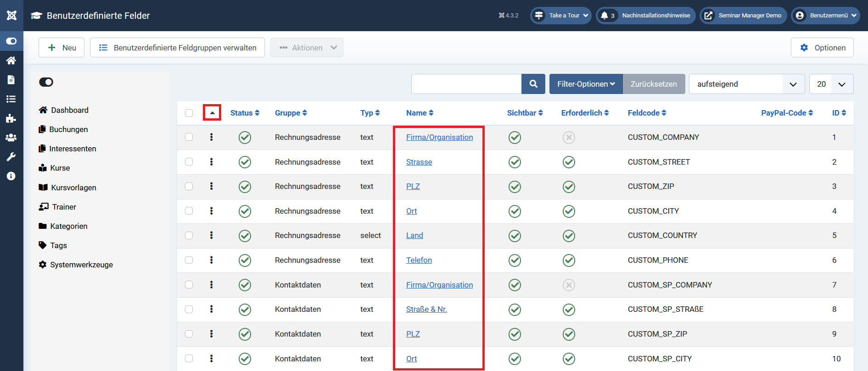Viewport: 868px width, 371px height.
Task: Click the three-dot menu for Strasse row
Action: (x=212, y=162)
